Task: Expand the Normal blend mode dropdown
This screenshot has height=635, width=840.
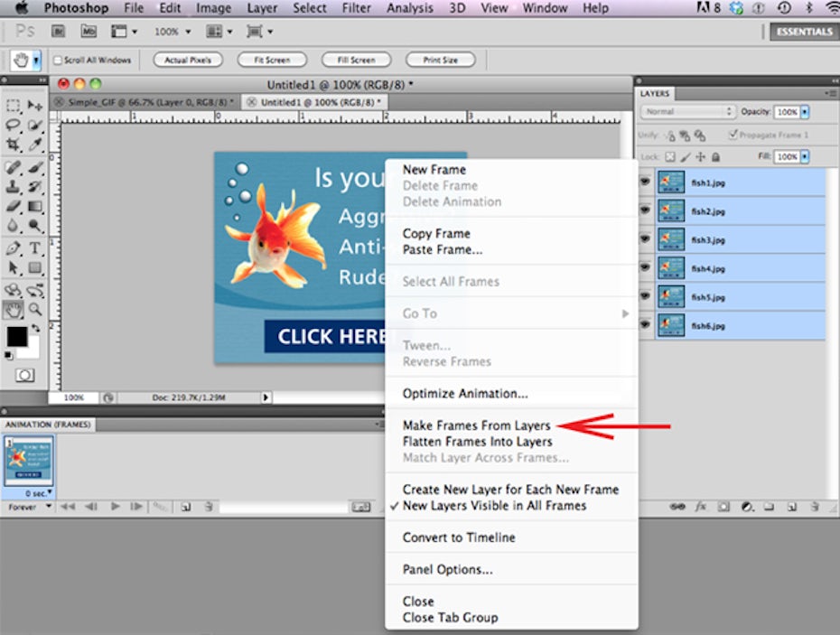Action: (x=688, y=112)
